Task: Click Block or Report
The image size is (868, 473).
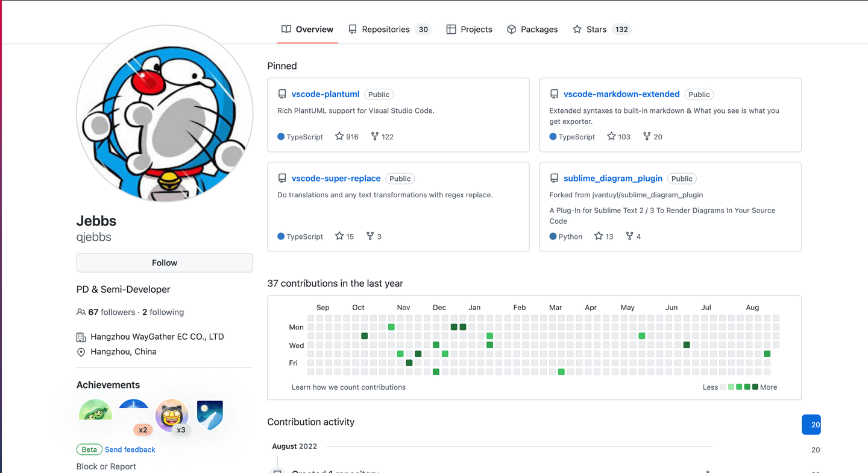Action: pos(106,466)
